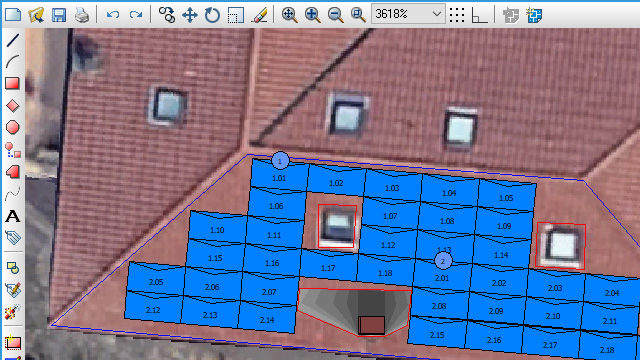Select the Rotate tool
640x360 pixels.
click(x=212, y=15)
